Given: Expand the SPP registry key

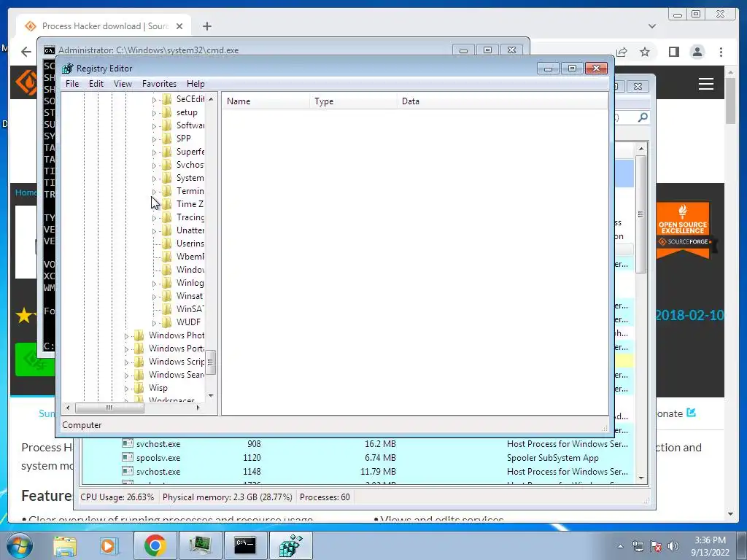Looking at the screenshot, I should click(154, 139).
